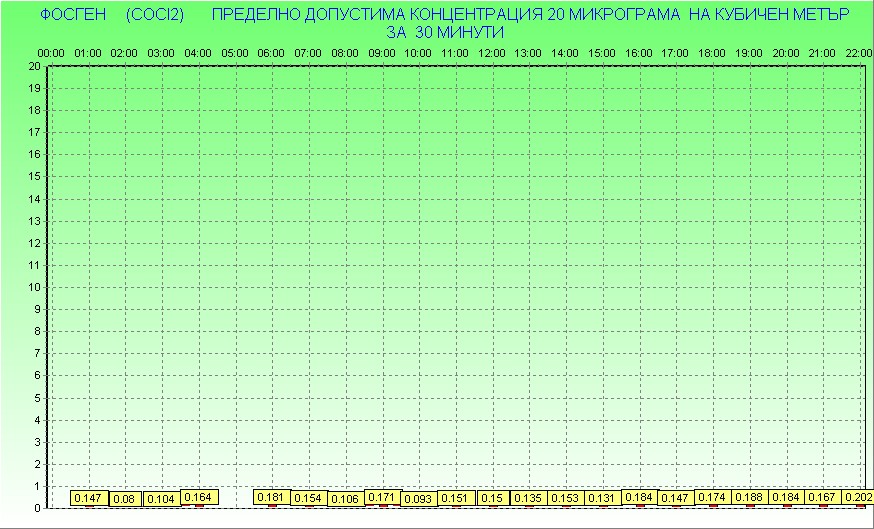Select the 0.181 data value label

(x=271, y=497)
